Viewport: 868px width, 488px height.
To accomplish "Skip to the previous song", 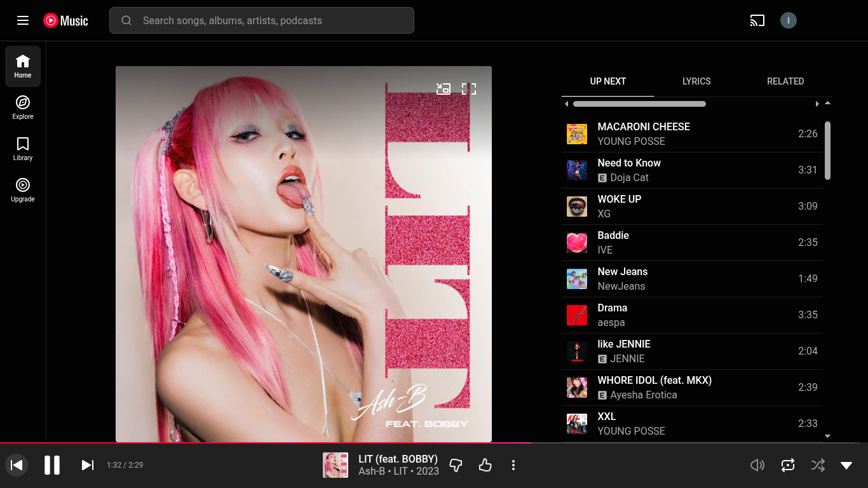I will 17,465.
